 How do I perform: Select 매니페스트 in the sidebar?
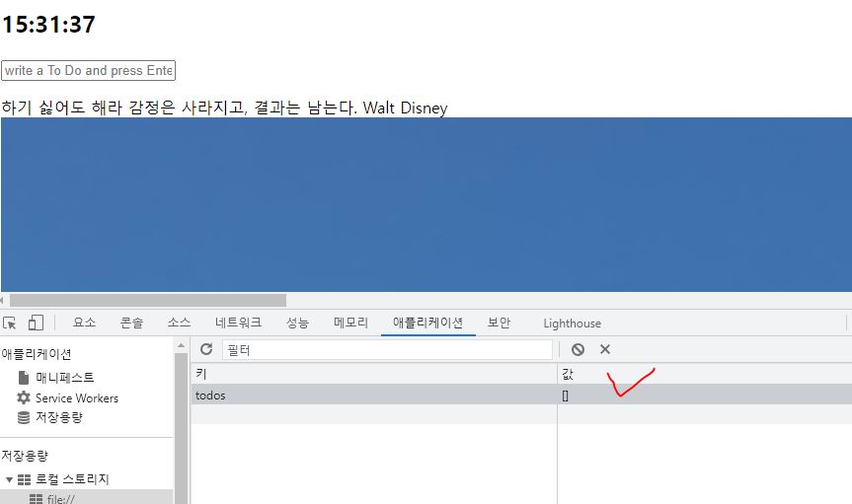tap(64, 377)
